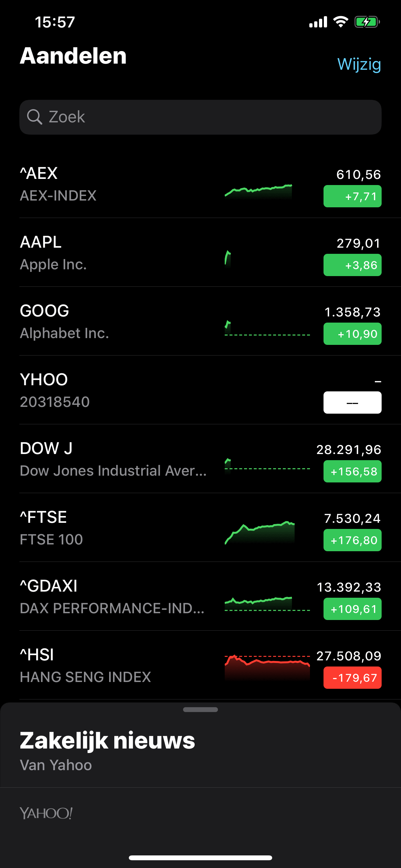
Task: Tap the Wijzig edit button
Action: 359,64
